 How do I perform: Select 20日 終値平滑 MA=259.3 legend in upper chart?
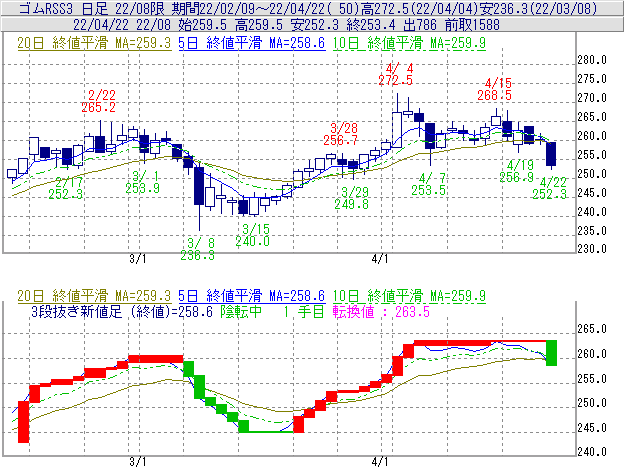point(94,43)
